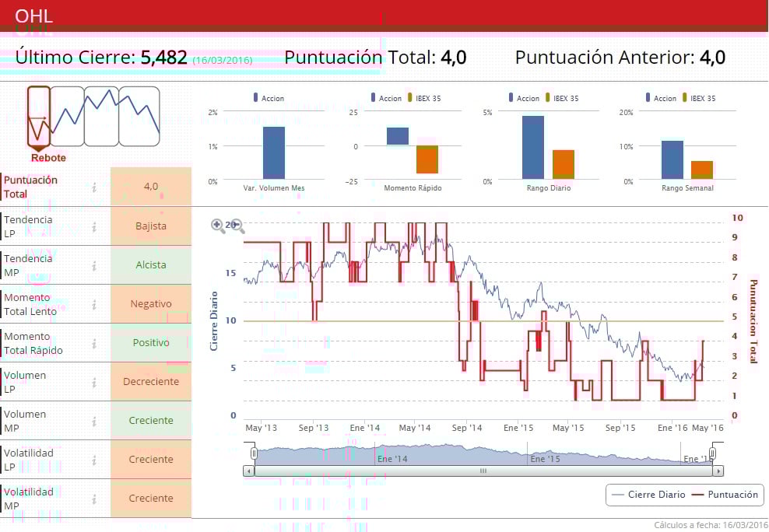
Task: Click the left handle of range navigator
Action: [254, 453]
